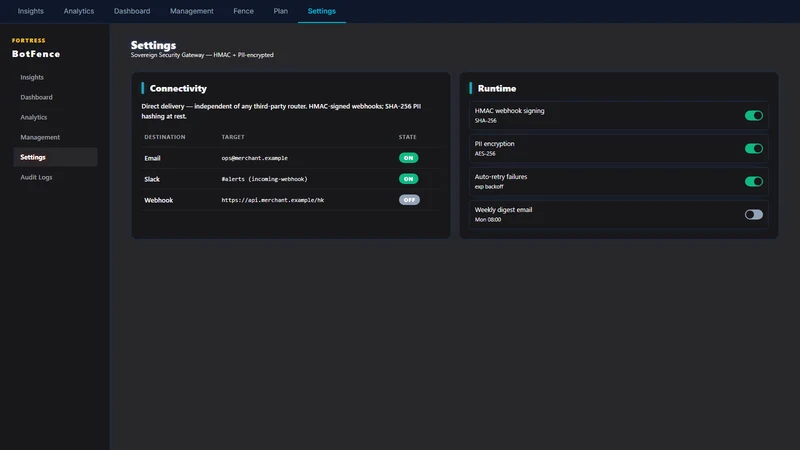Click the ops@merchant.example target
This screenshot has width=800, height=450.
255,158
